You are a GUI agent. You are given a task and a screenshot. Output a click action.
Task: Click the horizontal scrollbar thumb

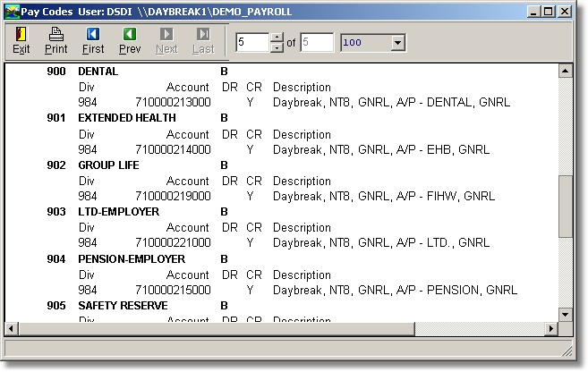pos(216,328)
